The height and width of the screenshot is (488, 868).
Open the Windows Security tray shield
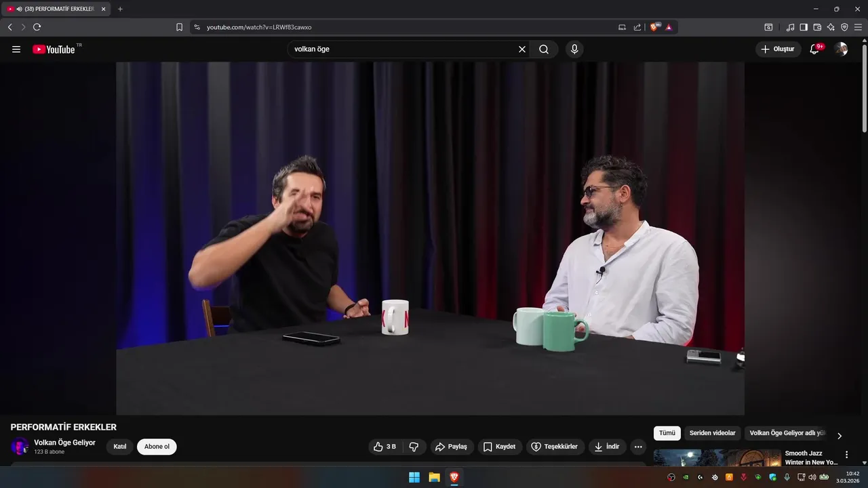coord(772,477)
